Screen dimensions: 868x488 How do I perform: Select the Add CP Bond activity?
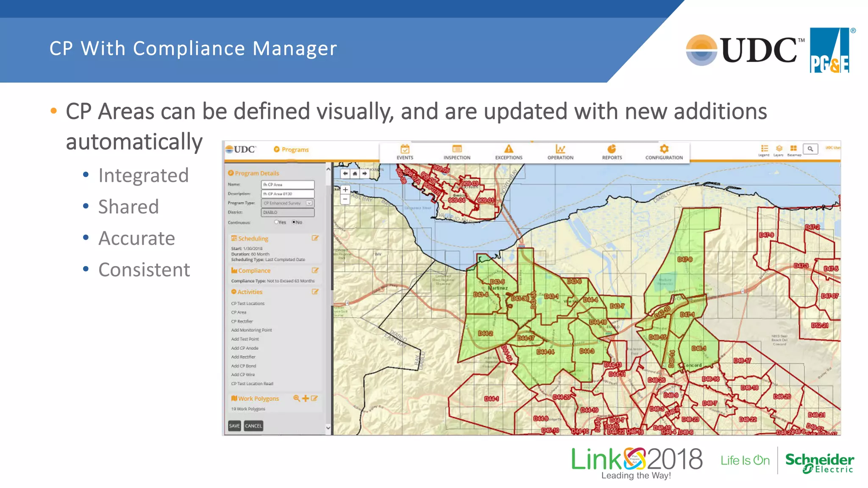pyautogui.click(x=244, y=366)
